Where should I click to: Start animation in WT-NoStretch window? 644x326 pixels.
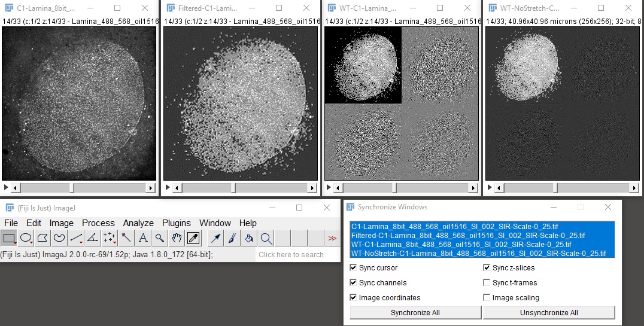pos(489,188)
